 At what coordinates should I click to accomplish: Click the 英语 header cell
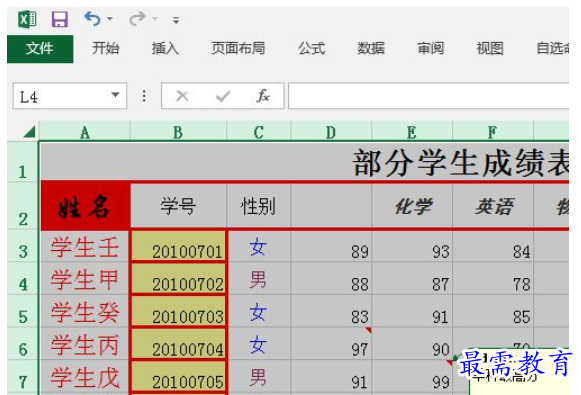(x=493, y=206)
